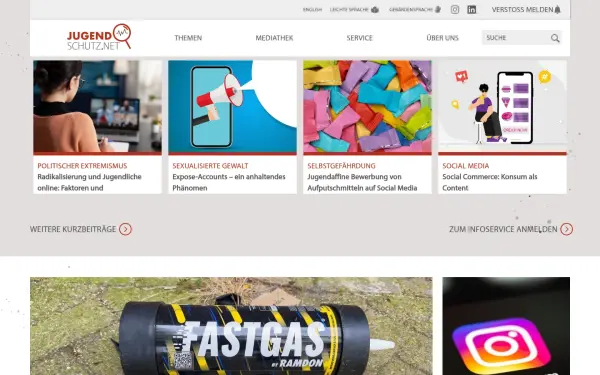Open megaphone smartphone illustration thumbnail
This screenshot has height=375, width=600.
point(232,106)
